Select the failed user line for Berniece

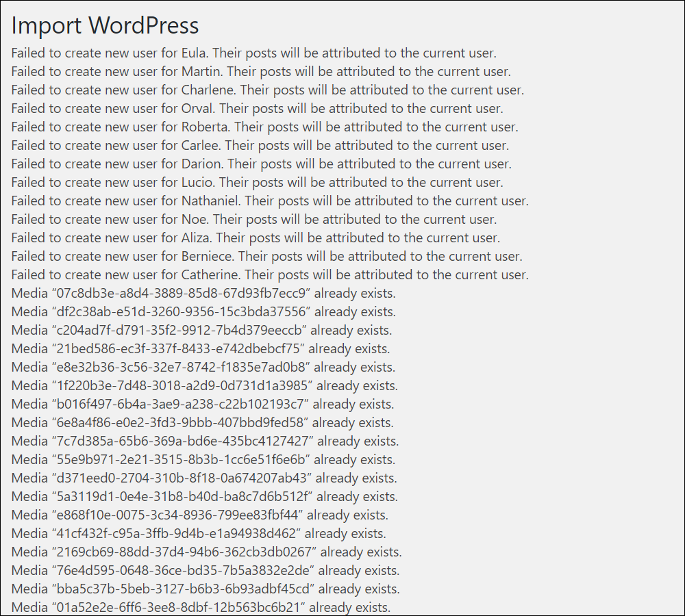point(267,256)
